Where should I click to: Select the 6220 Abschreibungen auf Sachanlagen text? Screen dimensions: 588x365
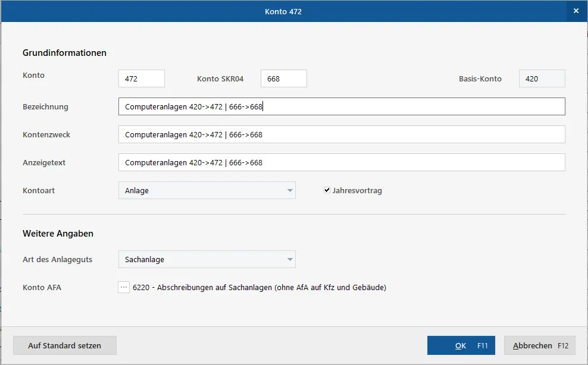tap(259, 288)
